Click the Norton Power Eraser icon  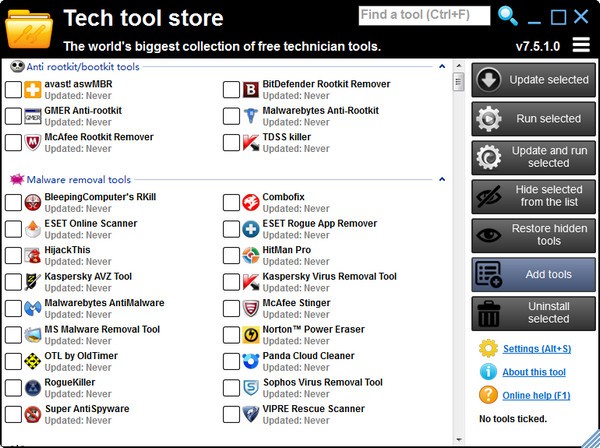tap(251, 334)
